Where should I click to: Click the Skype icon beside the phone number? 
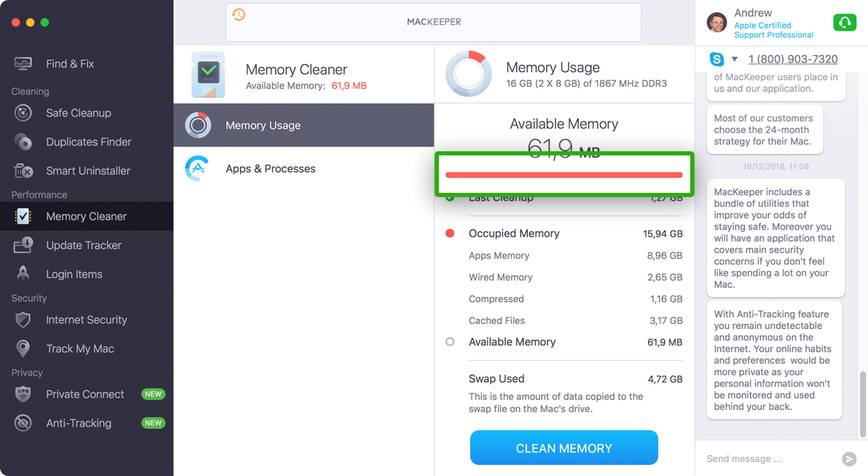(x=717, y=59)
